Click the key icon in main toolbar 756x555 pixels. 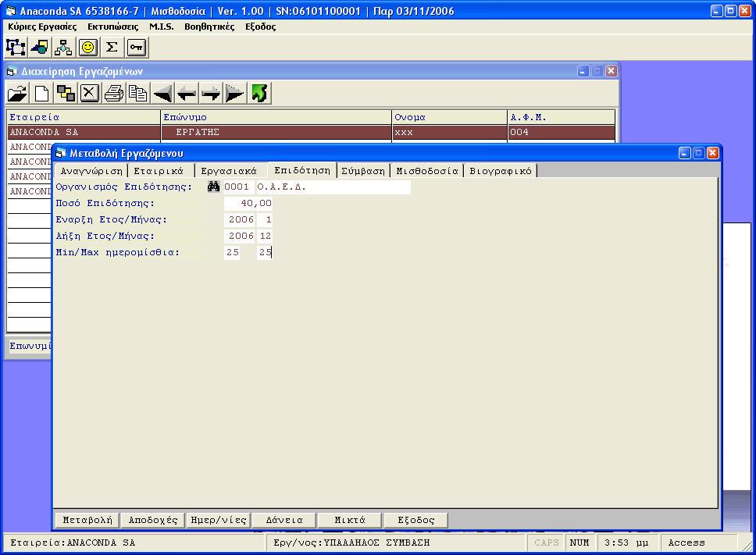[x=137, y=47]
